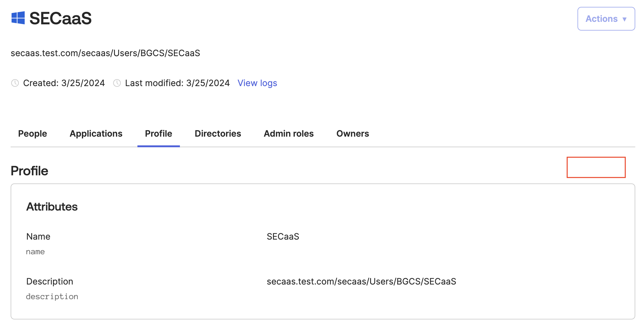Click the Windows logo icon beside SECaaS
The width and height of the screenshot is (644, 326).
(x=18, y=18)
